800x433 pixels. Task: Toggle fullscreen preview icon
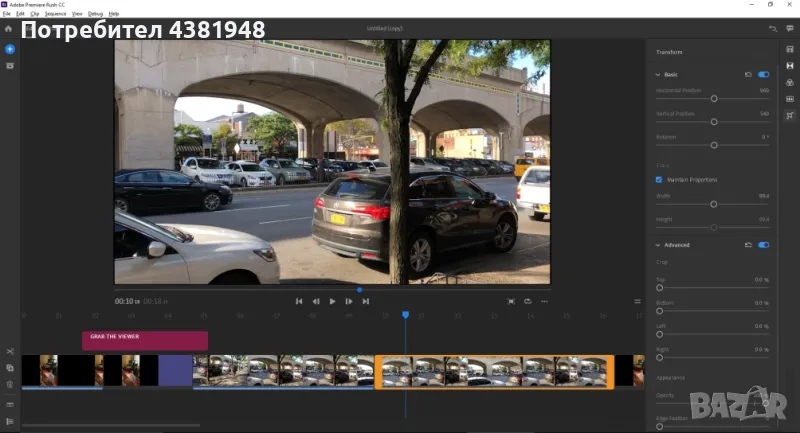click(x=511, y=301)
